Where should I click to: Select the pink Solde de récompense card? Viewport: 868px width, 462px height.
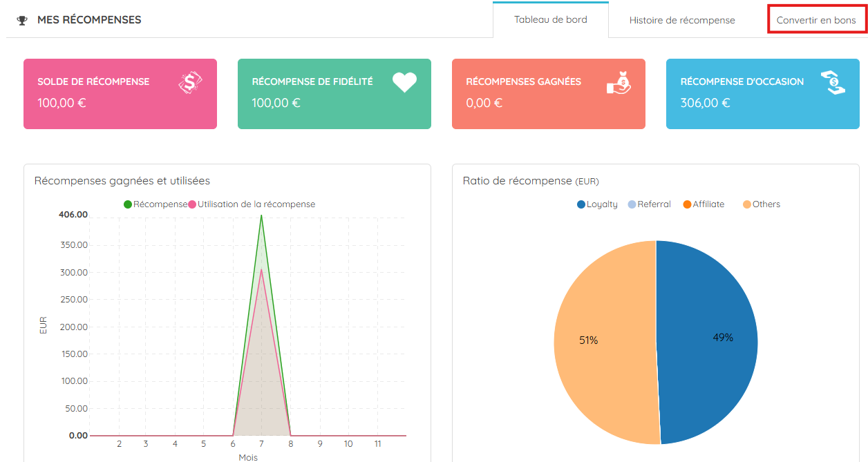coord(120,94)
